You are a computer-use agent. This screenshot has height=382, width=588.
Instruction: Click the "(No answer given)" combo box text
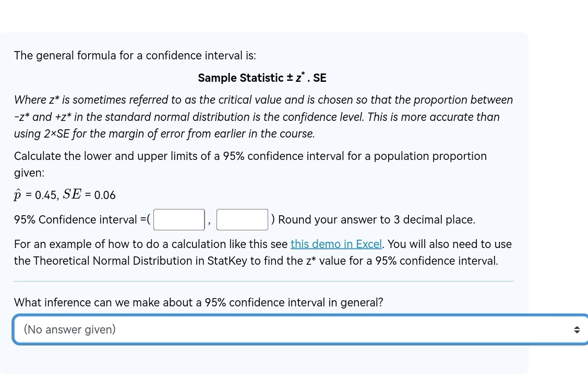68,329
